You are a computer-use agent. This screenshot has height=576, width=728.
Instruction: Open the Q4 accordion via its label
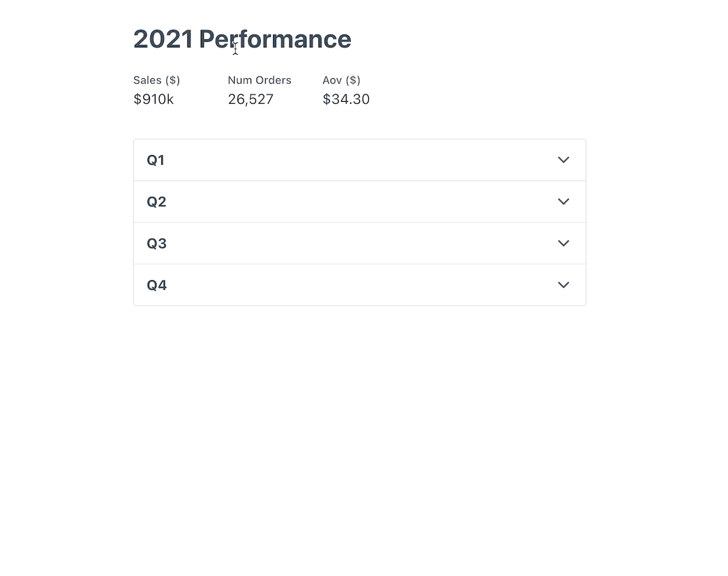(157, 286)
